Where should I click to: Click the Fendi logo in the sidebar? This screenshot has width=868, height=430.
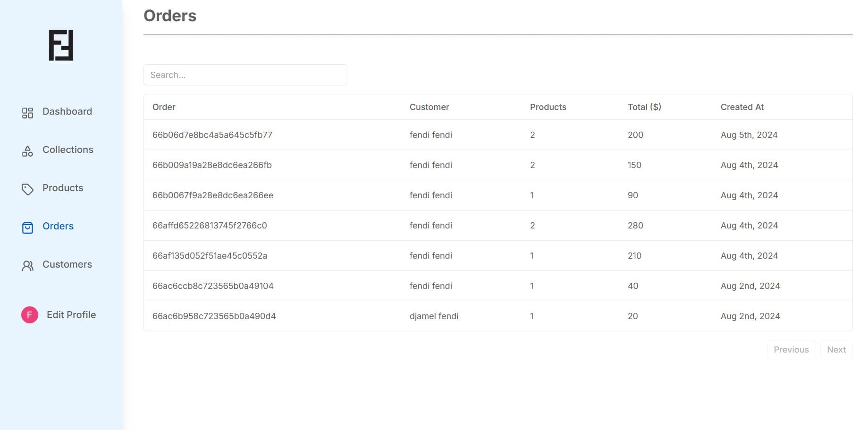coord(61,45)
